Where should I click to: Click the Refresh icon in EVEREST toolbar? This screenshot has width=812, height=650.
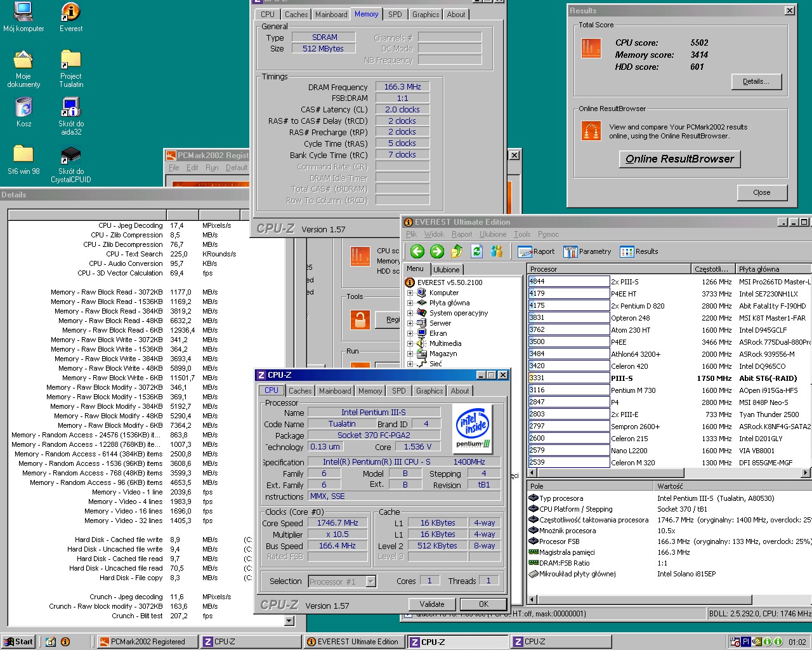476,251
